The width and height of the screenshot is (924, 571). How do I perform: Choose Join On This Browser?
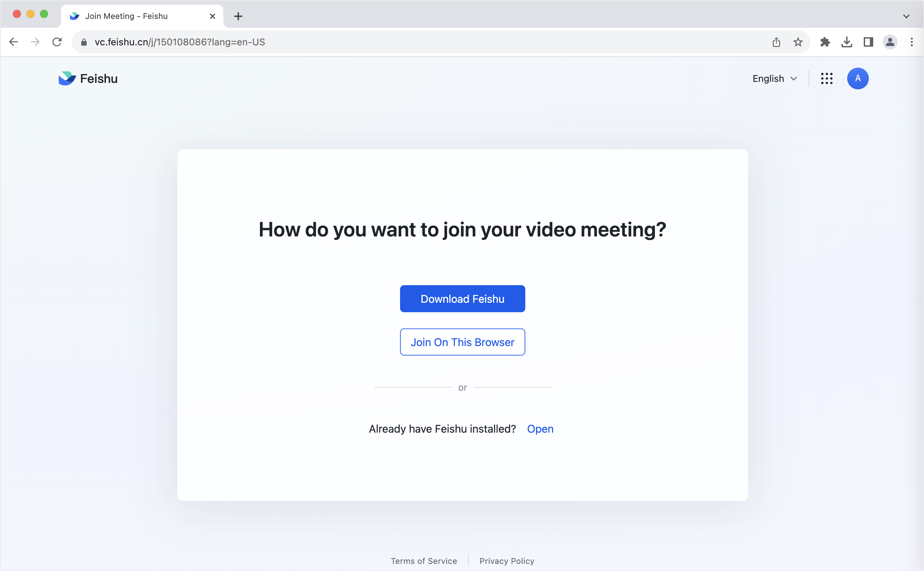[462, 342]
